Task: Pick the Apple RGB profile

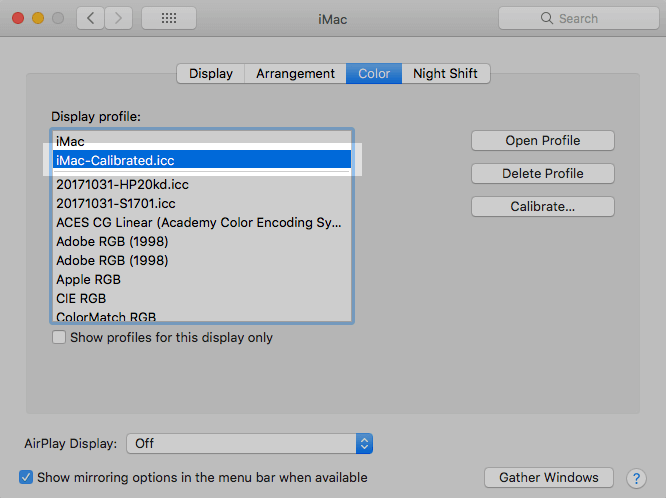Action: [202, 280]
